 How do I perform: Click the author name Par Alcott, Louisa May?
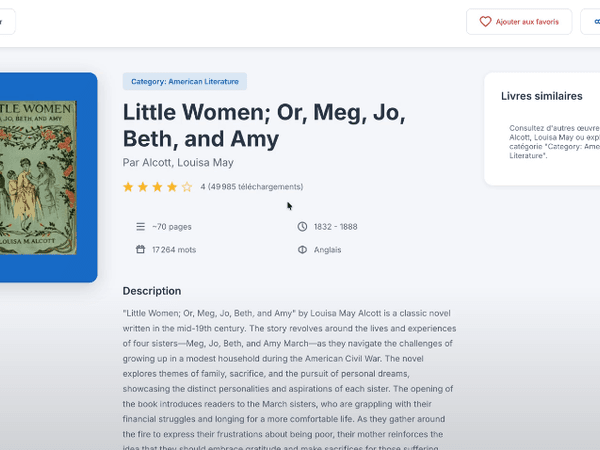coord(178,163)
